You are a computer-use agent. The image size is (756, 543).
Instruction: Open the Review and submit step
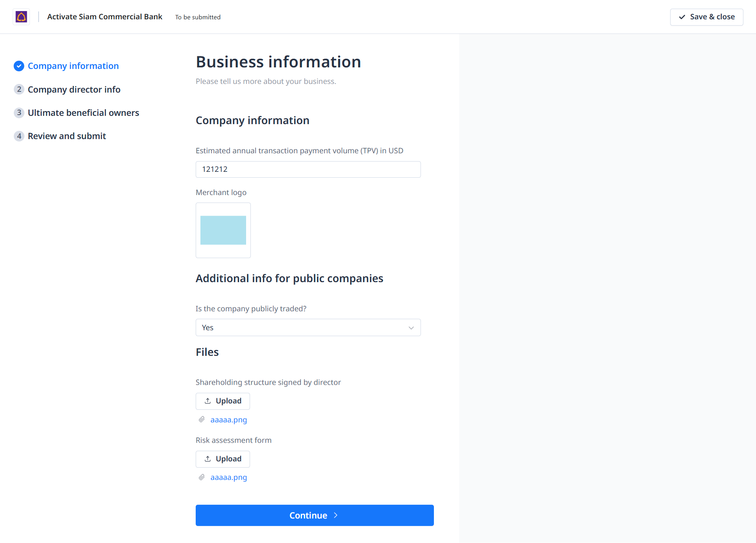(67, 136)
